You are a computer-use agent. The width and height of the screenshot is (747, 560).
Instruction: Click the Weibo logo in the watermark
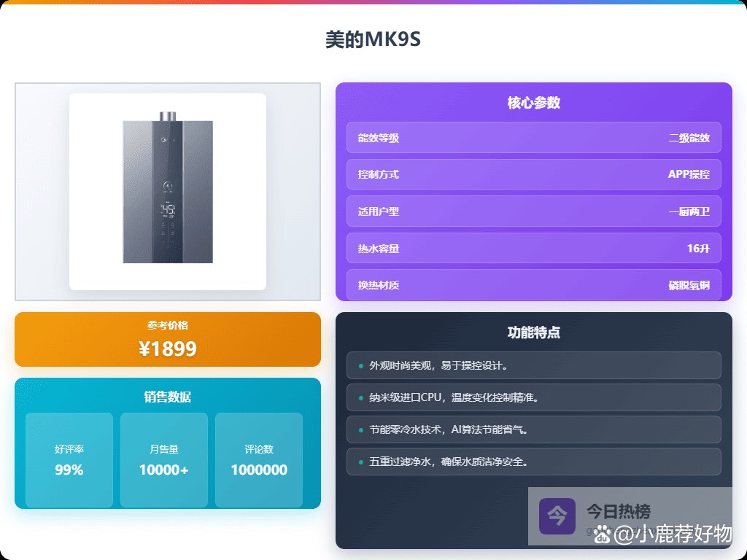[603, 535]
